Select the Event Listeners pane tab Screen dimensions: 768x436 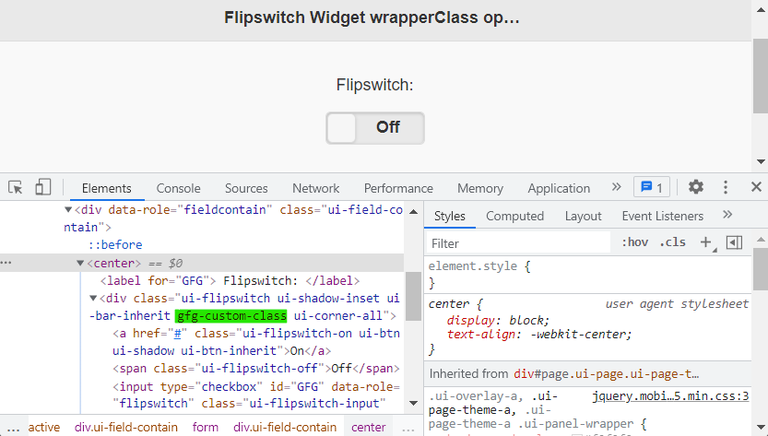662,216
